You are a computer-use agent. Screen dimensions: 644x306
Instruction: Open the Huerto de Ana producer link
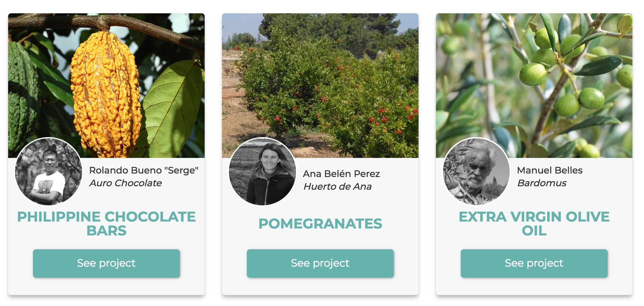tap(338, 186)
